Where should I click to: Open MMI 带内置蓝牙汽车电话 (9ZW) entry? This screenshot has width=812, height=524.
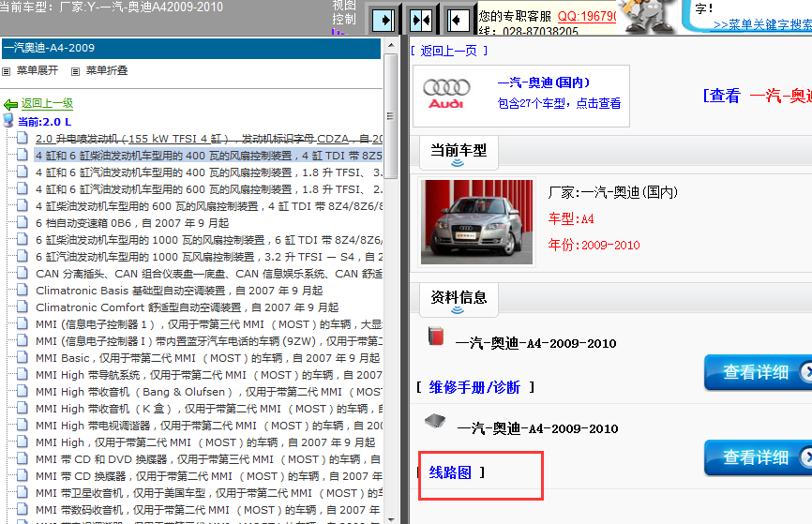209,341
